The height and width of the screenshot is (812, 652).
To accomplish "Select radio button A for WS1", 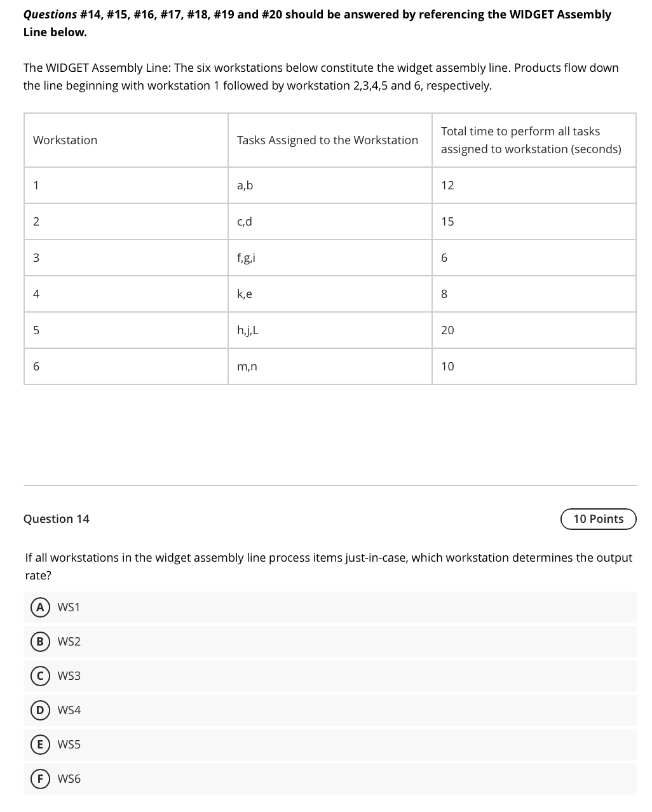I will [x=40, y=607].
